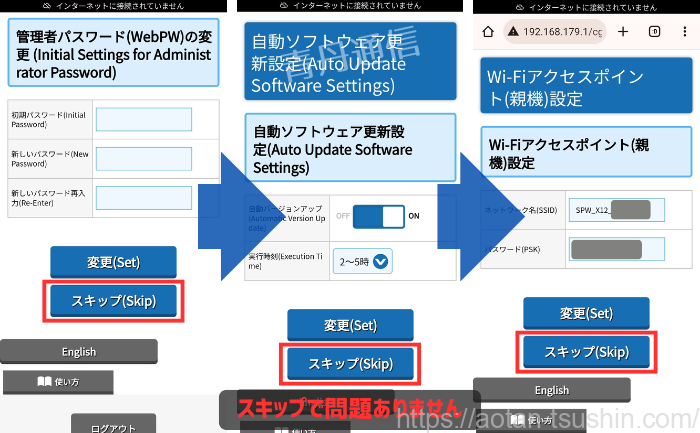Toggle the Automatic Version Update switch
This screenshot has width=700, height=433.
coord(380,216)
